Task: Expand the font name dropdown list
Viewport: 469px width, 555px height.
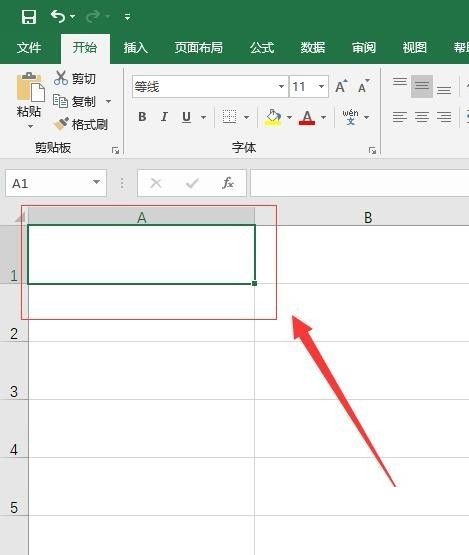Action: (x=281, y=86)
